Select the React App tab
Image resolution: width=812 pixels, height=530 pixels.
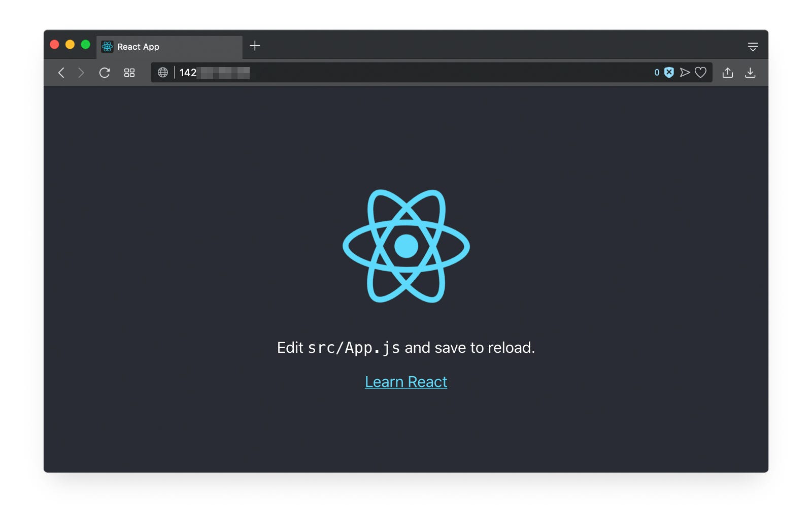pyautogui.click(x=170, y=47)
